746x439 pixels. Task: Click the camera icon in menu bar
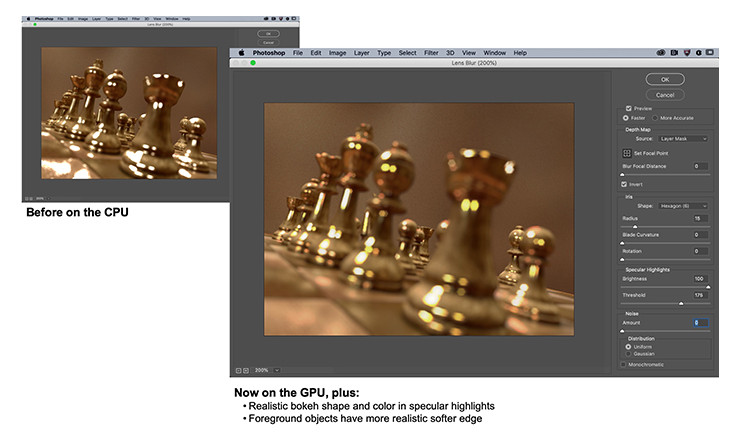click(676, 52)
